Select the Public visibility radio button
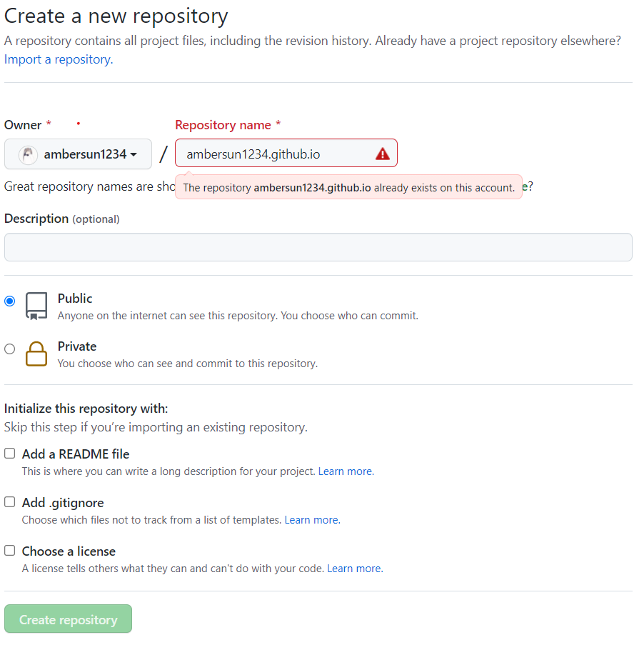The width and height of the screenshot is (644, 655). 9,301
